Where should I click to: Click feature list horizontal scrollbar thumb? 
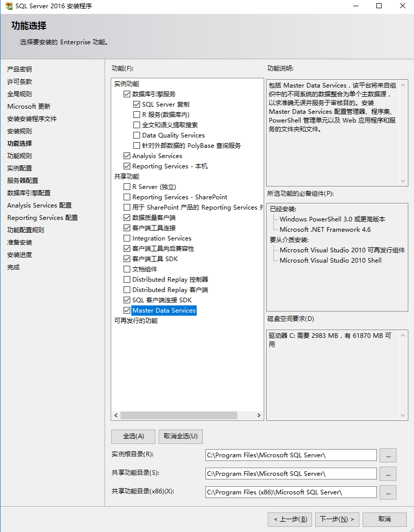coord(179,415)
